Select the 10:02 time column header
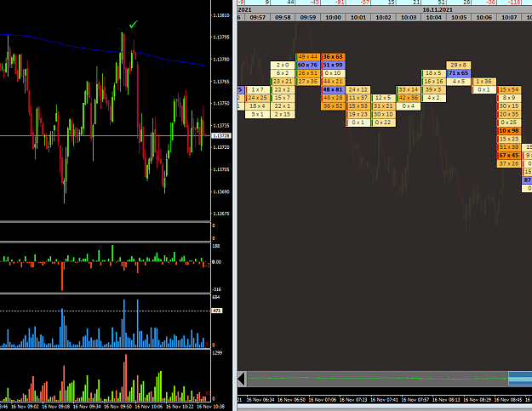Viewport: 532px width, 411px height. 383,17
